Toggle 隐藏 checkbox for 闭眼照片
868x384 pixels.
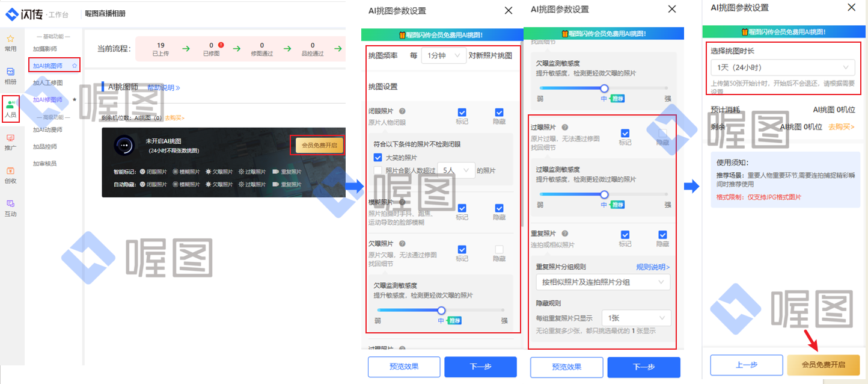click(499, 113)
